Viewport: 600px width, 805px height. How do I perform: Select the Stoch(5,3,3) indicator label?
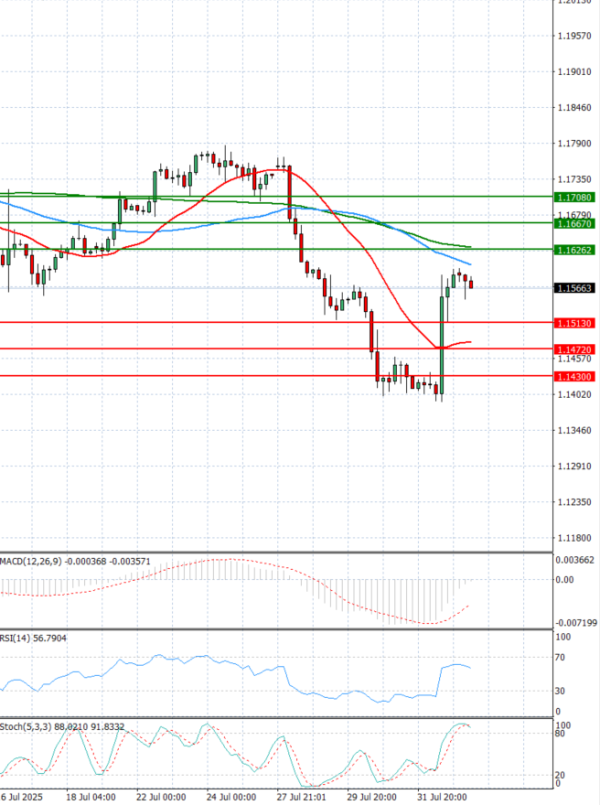pos(62,727)
